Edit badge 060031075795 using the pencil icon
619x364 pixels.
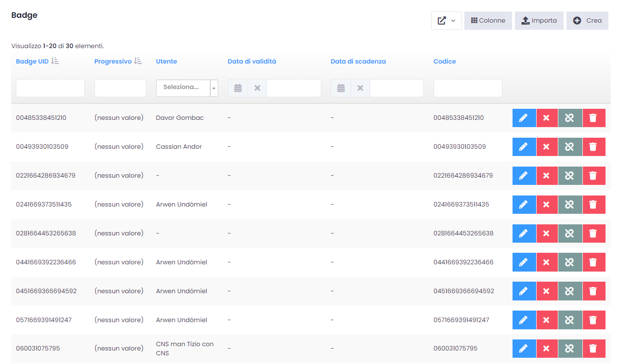tap(524, 349)
